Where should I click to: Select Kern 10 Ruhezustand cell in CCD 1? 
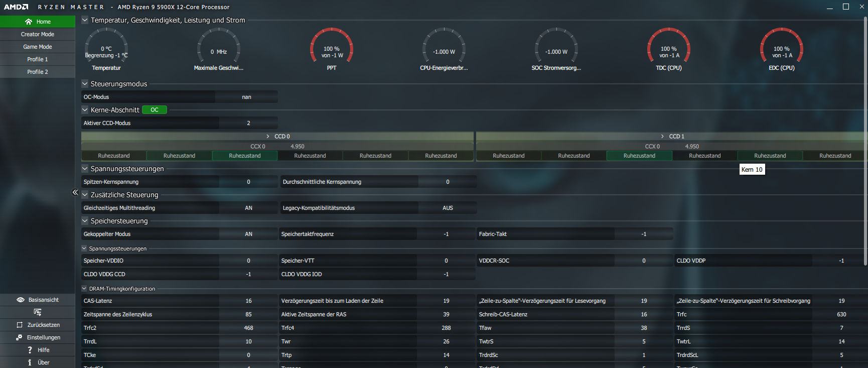[x=770, y=156]
